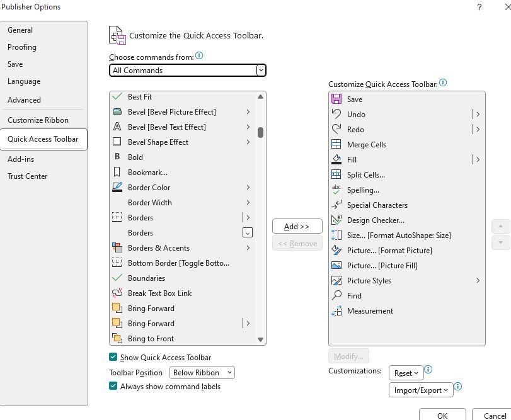Viewport: 511px width, 420px height.
Task: Click the Help question mark button
Action: [x=479, y=7]
